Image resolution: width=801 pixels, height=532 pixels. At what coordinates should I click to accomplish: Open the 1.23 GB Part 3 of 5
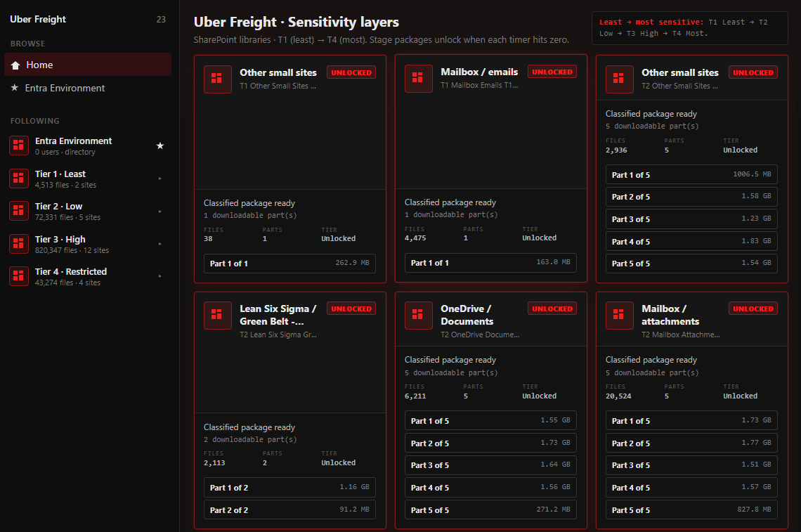691,219
